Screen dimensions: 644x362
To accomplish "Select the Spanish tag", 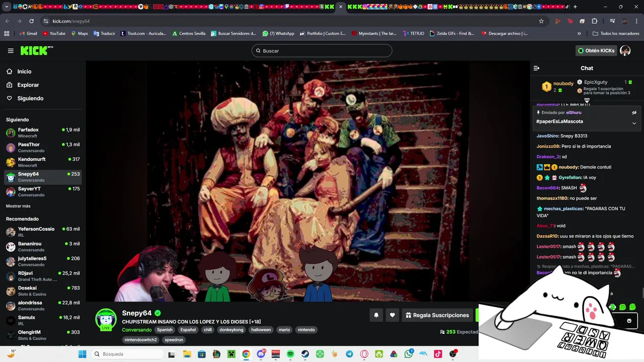I will 165,330.
